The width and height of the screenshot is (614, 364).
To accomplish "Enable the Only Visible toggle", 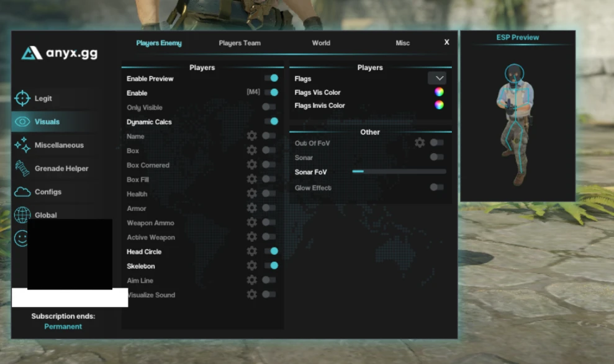I will tap(269, 107).
